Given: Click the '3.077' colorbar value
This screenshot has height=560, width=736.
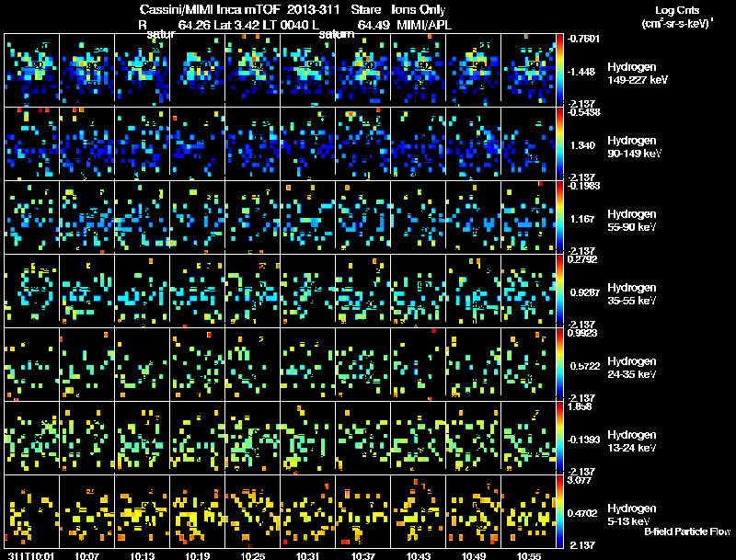Looking at the screenshot, I should point(580,480).
